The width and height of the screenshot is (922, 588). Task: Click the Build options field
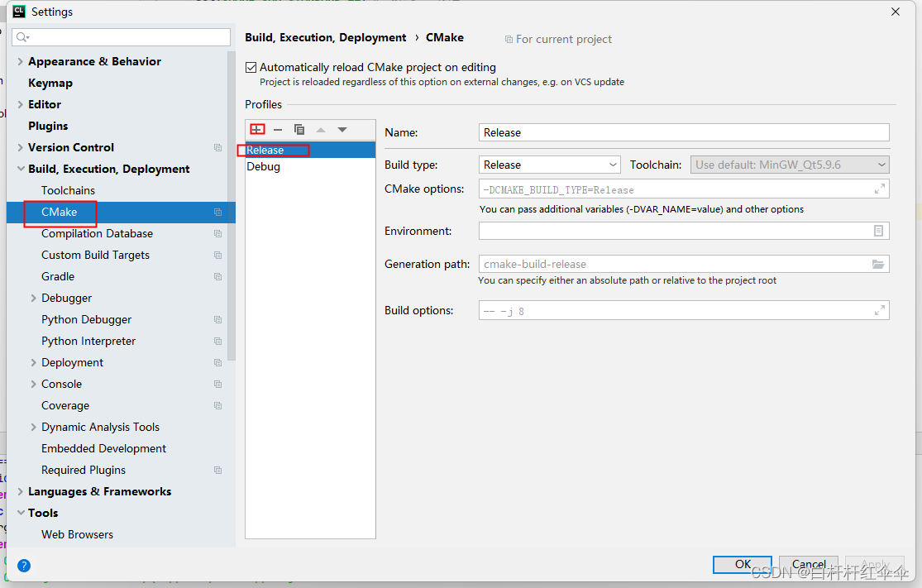pos(684,310)
